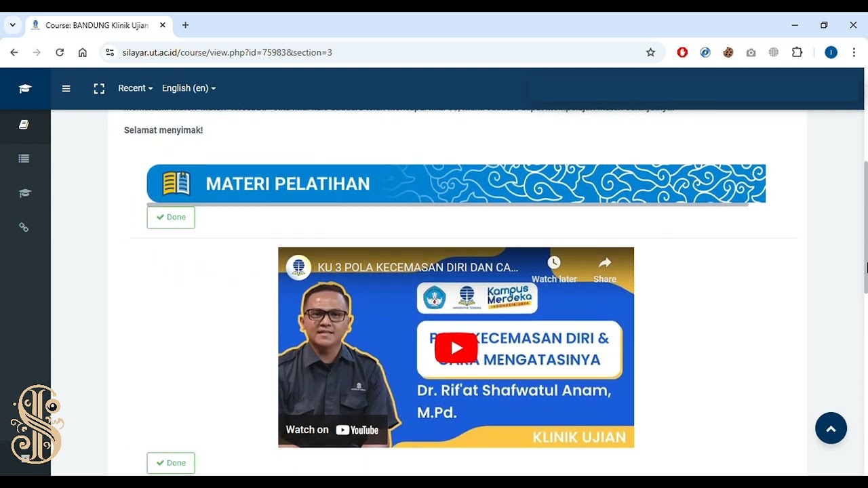The image size is (868, 488).
Task: Click the page vertical scrollbar thumb
Action: [865, 227]
